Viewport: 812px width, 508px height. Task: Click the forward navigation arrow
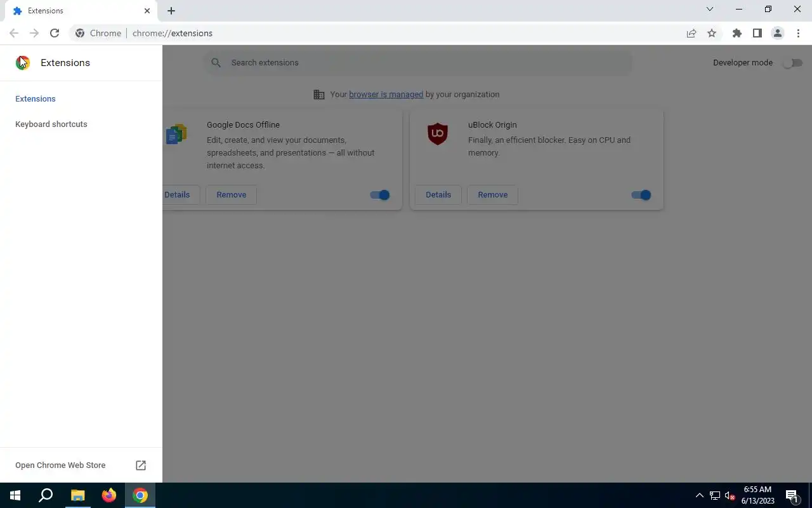point(34,33)
